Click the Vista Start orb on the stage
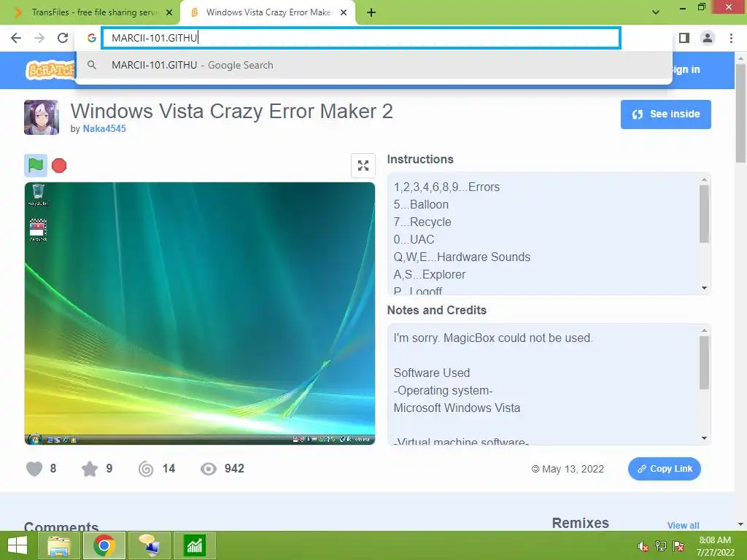 coord(34,439)
